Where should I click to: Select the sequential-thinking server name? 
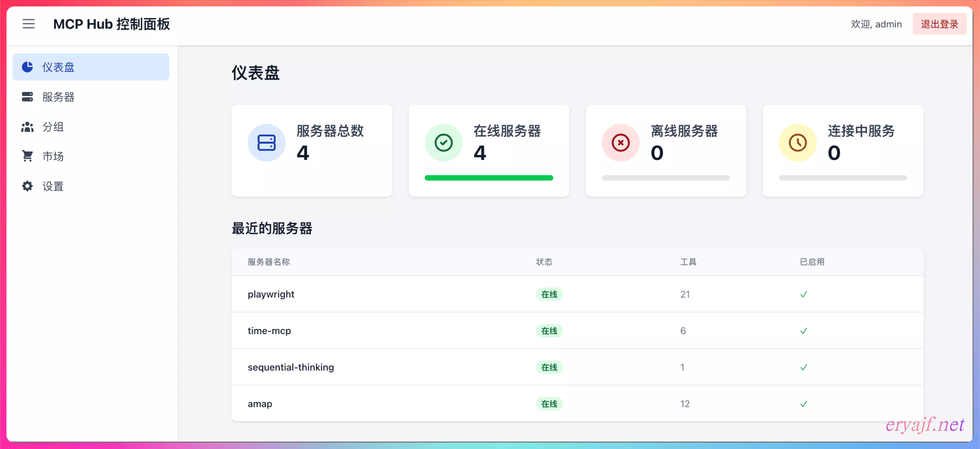click(291, 367)
